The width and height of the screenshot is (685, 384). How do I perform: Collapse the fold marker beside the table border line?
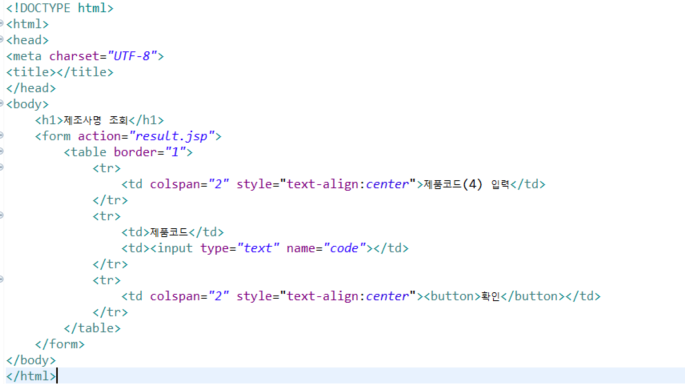1,152
